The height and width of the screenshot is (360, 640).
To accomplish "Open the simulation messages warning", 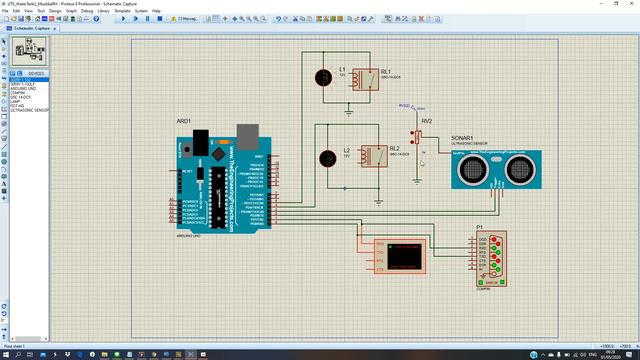I will [x=184, y=19].
